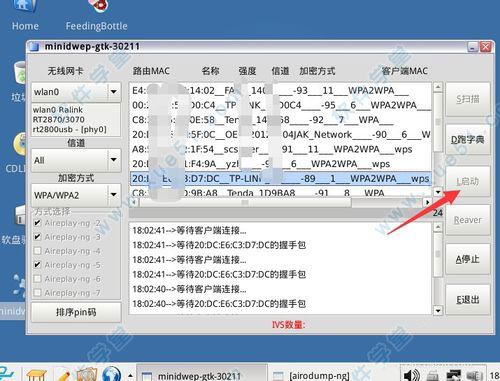Click the D跑字典 dictionary button
The image size is (500, 381).
[x=468, y=139]
